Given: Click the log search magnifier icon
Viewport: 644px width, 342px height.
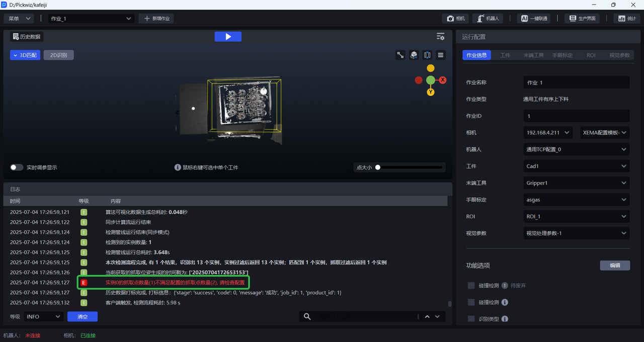Looking at the screenshot, I should [307, 316].
